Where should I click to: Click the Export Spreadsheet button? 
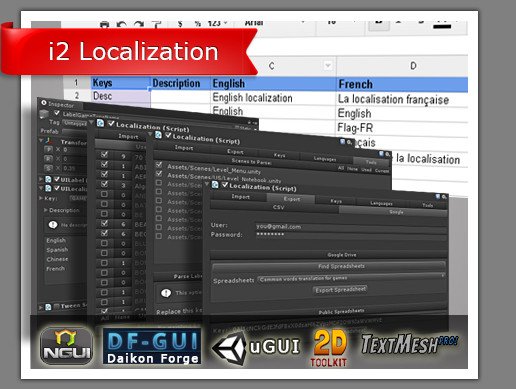[340, 290]
